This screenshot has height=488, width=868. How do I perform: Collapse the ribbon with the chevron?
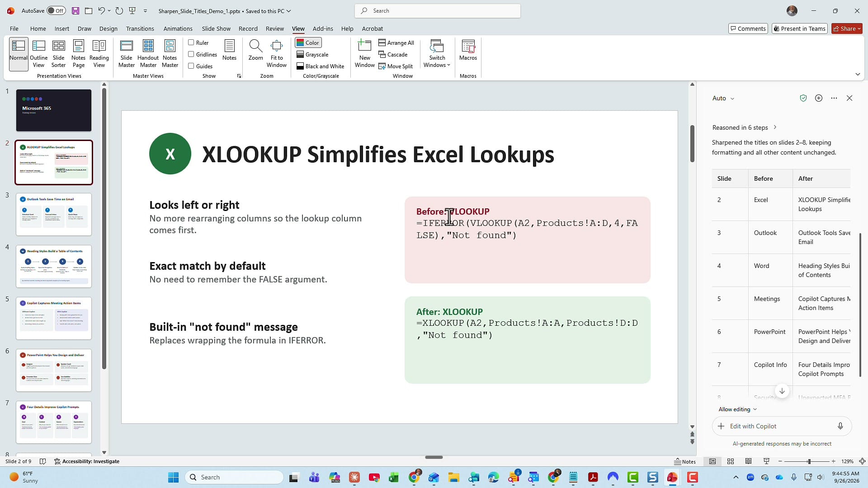(x=858, y=74)
